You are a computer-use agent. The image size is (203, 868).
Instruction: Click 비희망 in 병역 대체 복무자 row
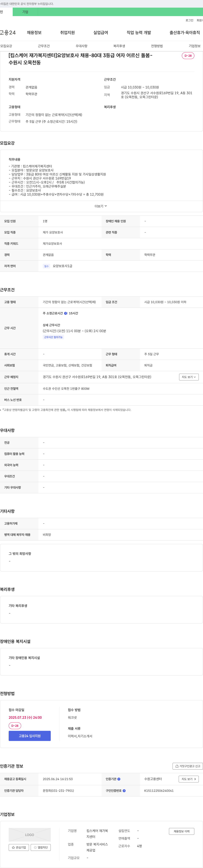tap(47, 535)
